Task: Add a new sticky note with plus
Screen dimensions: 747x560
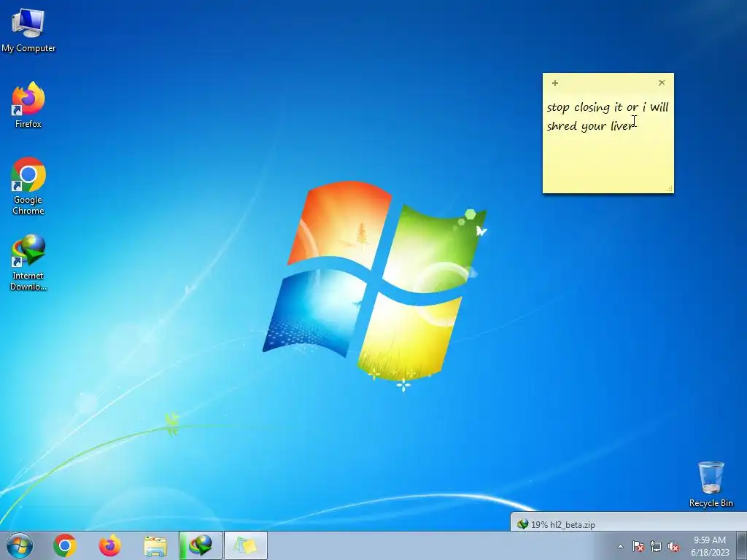Action: click(x=555, y=83)
